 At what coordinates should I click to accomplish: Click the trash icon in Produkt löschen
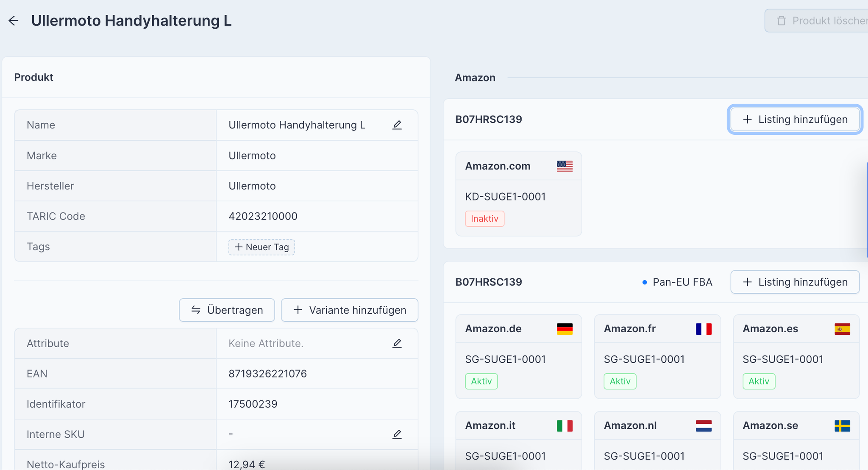pyautogui.click(x=782, y=21)
